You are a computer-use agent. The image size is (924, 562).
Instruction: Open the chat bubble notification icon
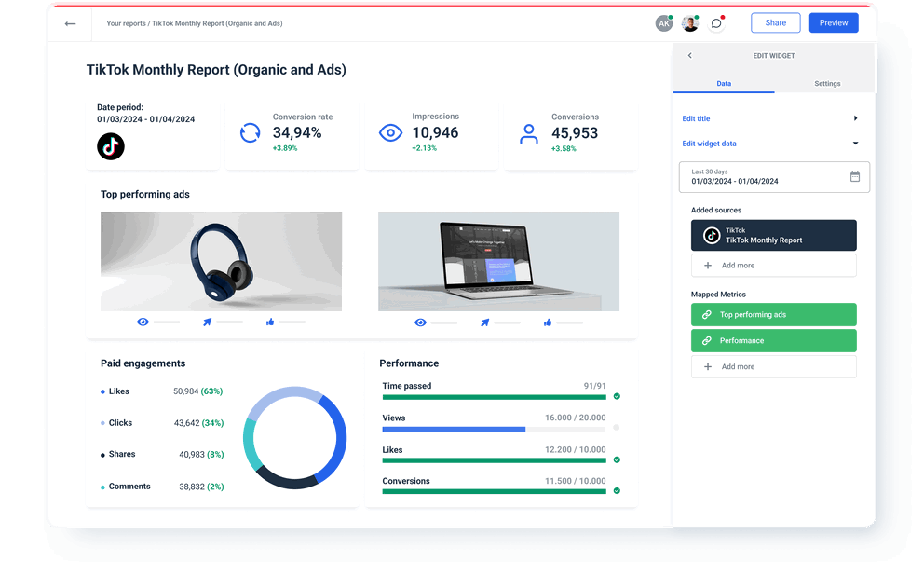[716, 23]
